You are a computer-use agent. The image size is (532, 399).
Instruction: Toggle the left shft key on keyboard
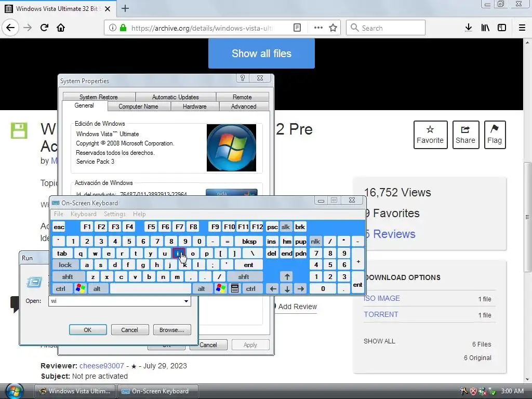click(68, 277)
